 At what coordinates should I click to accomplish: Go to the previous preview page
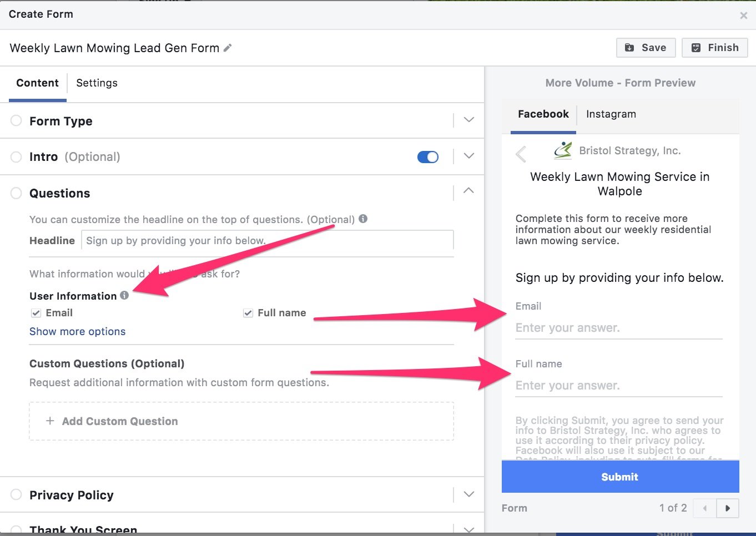tap(705, 508)
